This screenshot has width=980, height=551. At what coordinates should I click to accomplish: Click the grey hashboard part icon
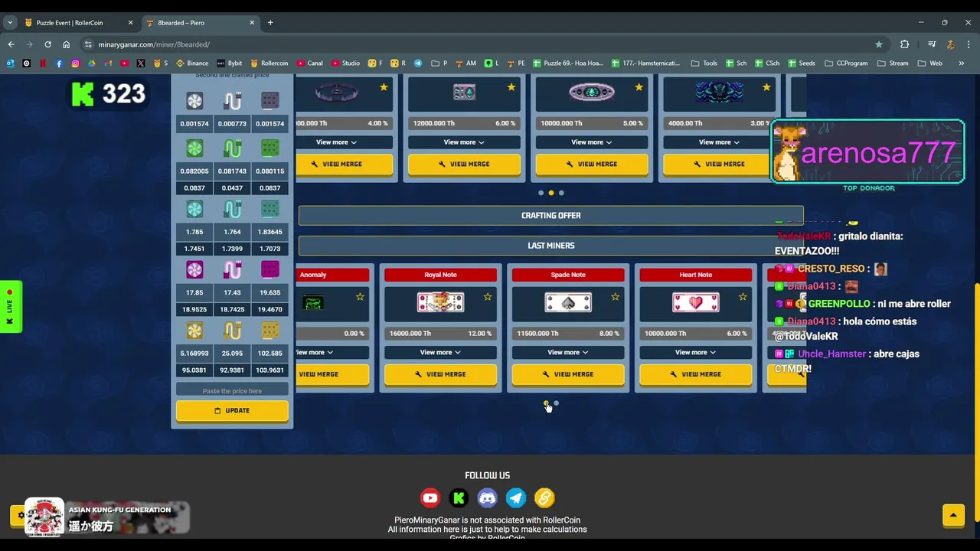point(269,101)
